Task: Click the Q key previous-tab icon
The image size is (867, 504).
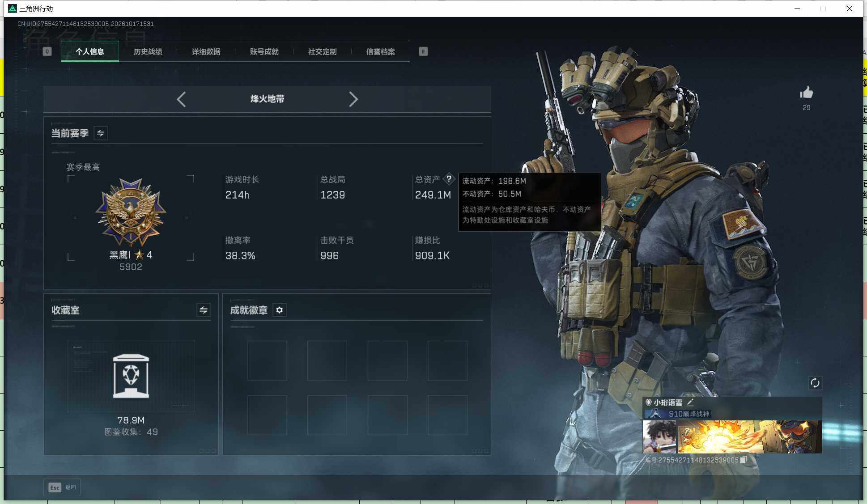Action: [47, 51]
